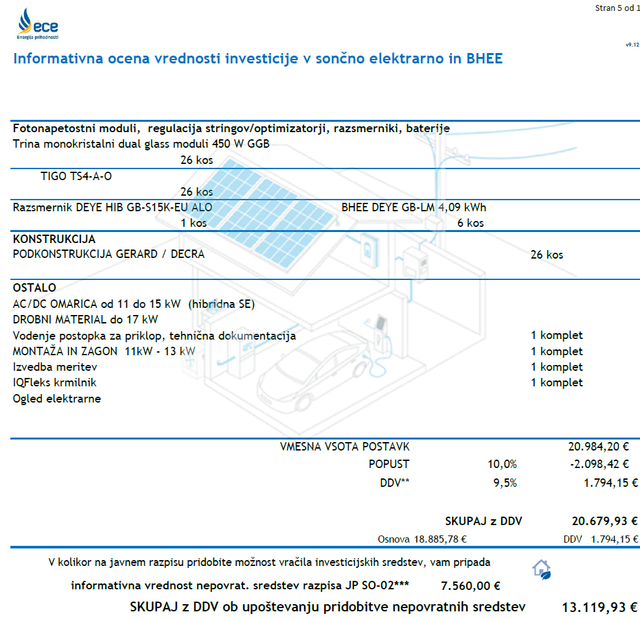
Task: Select 'Trina monokristalni dual glass moduli 450 W GGB'
Action: [141, 144]
